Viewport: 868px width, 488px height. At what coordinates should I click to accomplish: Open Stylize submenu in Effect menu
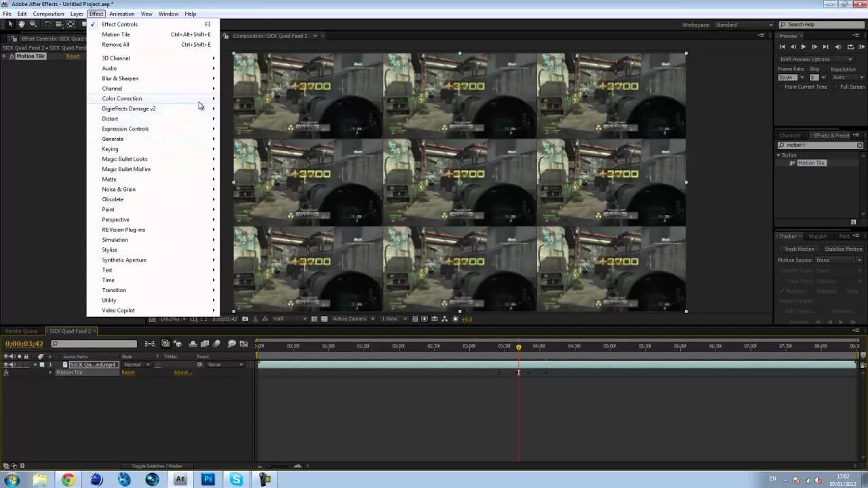[153, 249]
